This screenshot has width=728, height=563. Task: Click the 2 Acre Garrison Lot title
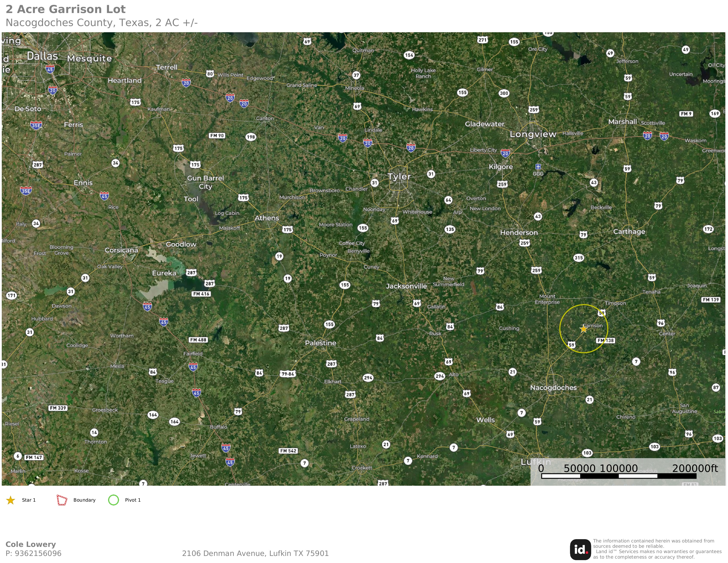click(66, 9)
